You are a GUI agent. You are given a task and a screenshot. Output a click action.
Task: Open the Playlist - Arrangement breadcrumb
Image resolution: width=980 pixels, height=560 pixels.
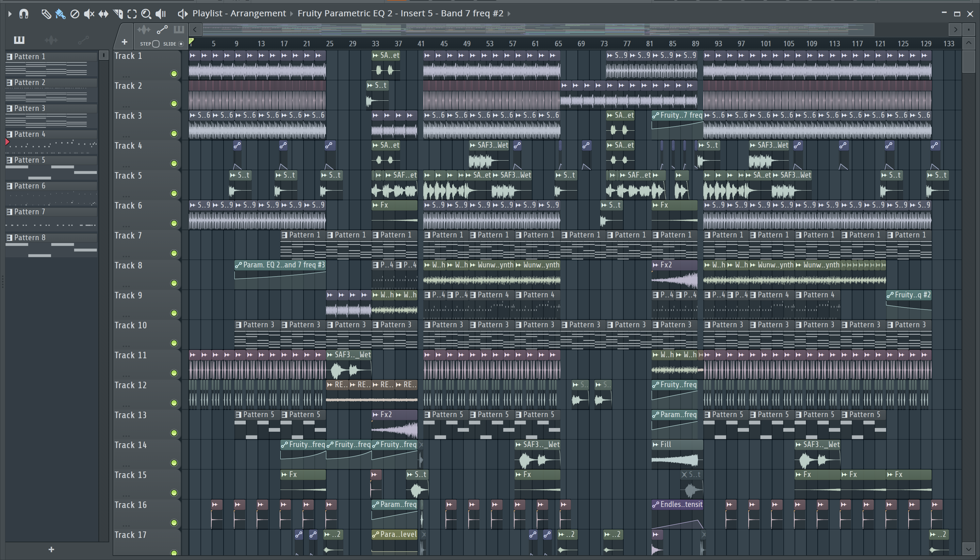(239, 14)
